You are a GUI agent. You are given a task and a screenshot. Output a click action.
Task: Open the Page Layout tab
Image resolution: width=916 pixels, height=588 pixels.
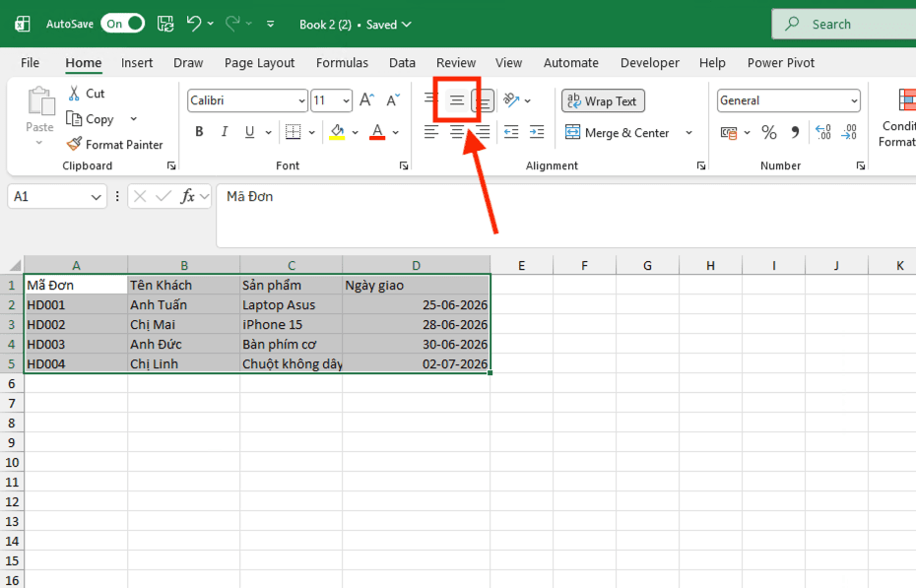pos(259,62)
